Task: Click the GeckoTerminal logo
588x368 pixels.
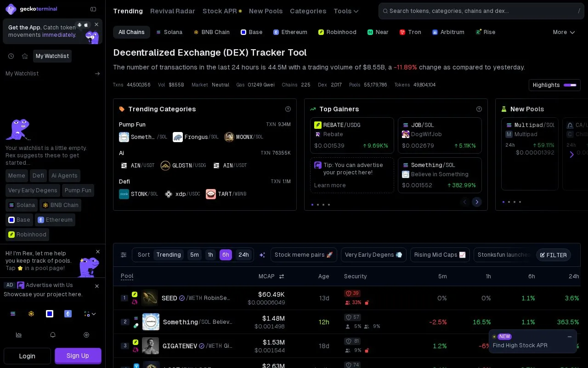Action: tap(32, 9)
